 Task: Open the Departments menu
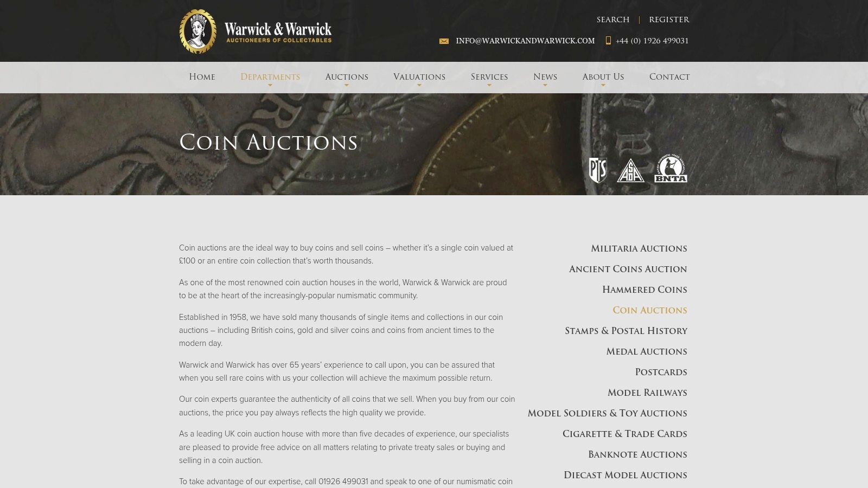tap(270, 77)
